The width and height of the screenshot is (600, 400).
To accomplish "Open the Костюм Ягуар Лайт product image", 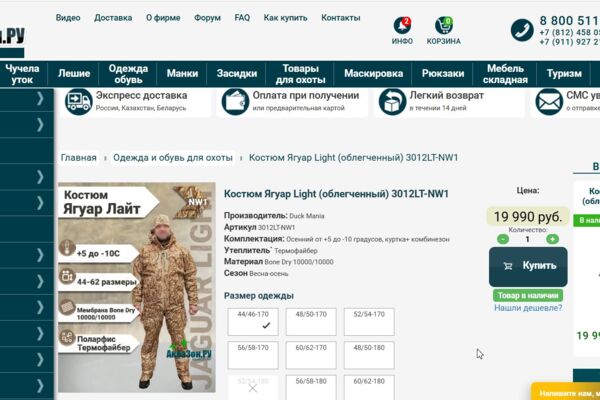I will coord(137,287).
